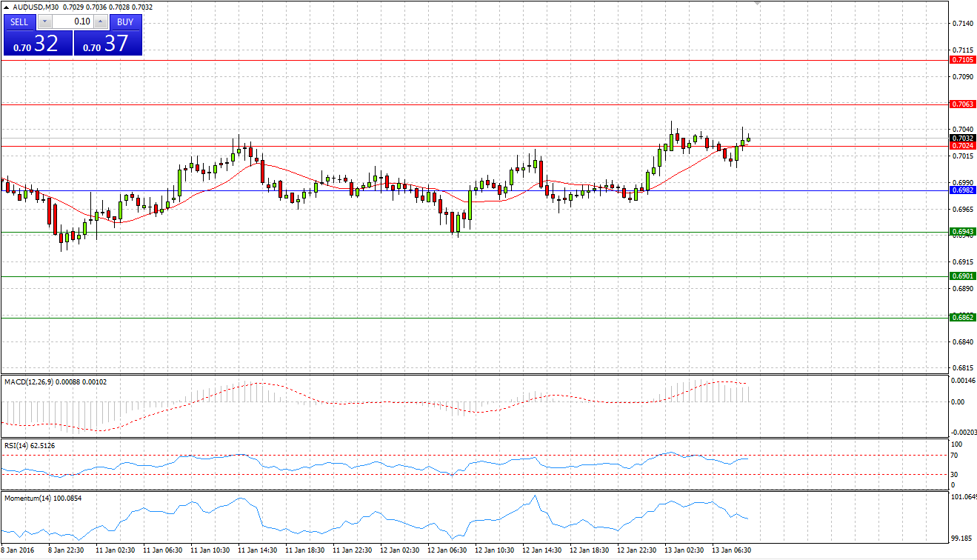Viewport: 977px width, 560px height.
Task: Decrease trade volume with down arrow
Action: pos(46,22)
